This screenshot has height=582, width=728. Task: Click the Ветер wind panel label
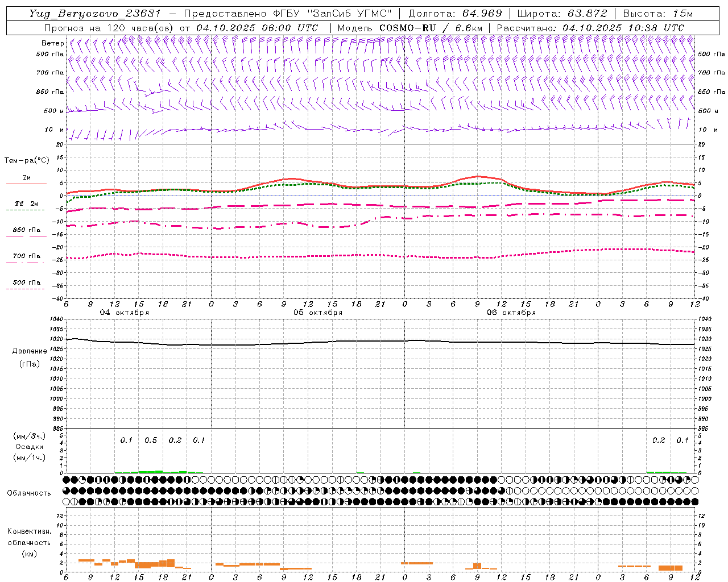tap(52, 43)
